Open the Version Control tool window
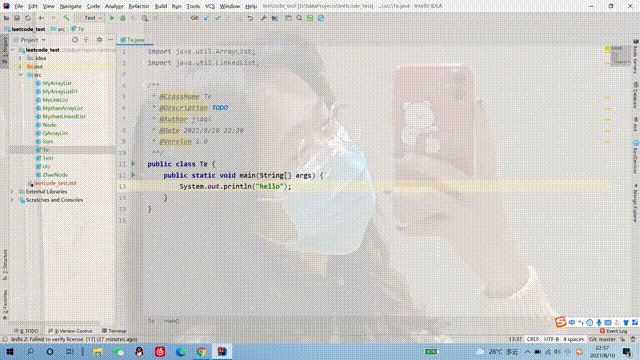This screenshot has height=360, width=640. coord(70,331)
